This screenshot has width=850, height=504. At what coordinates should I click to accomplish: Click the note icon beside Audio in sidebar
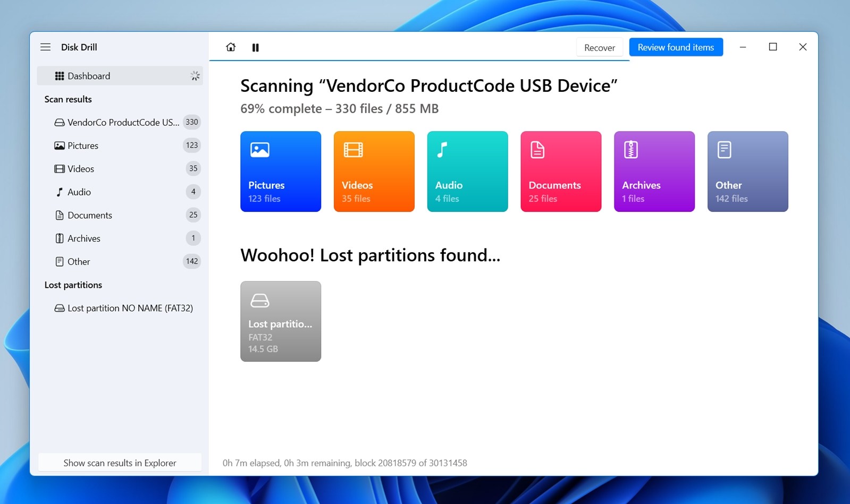coord(60,192)
